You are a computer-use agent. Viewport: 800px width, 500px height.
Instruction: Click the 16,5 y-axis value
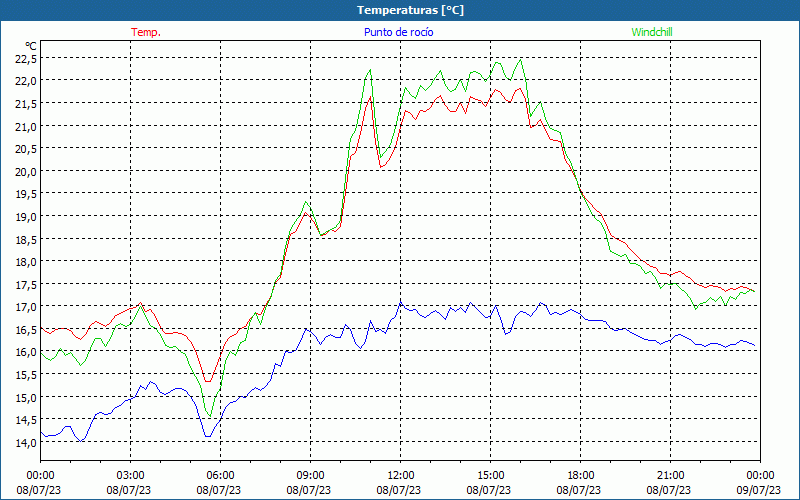pos(26,330)
